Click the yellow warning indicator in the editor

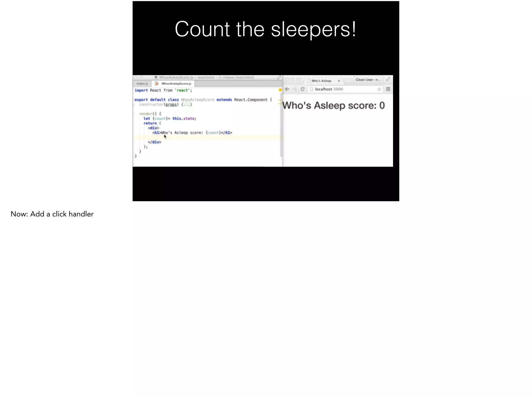280,90
